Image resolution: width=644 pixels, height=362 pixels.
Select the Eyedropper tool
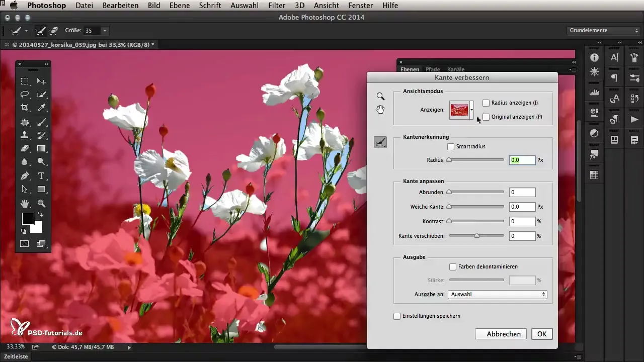click(42, 108)
